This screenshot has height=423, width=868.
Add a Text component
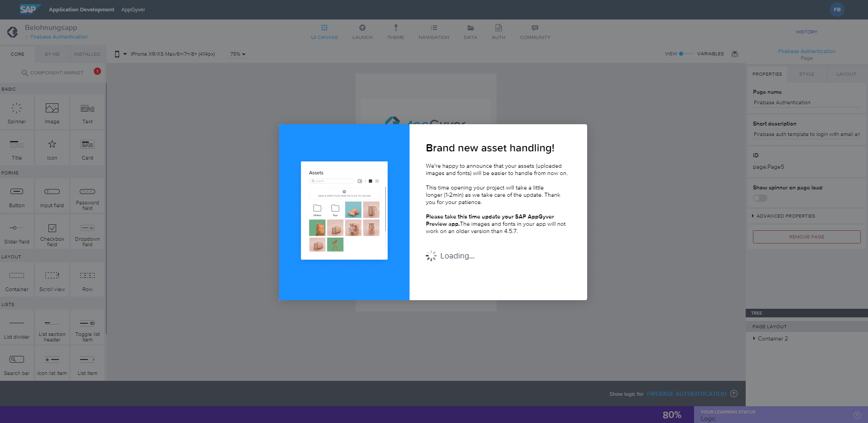(x=87, y=112)
